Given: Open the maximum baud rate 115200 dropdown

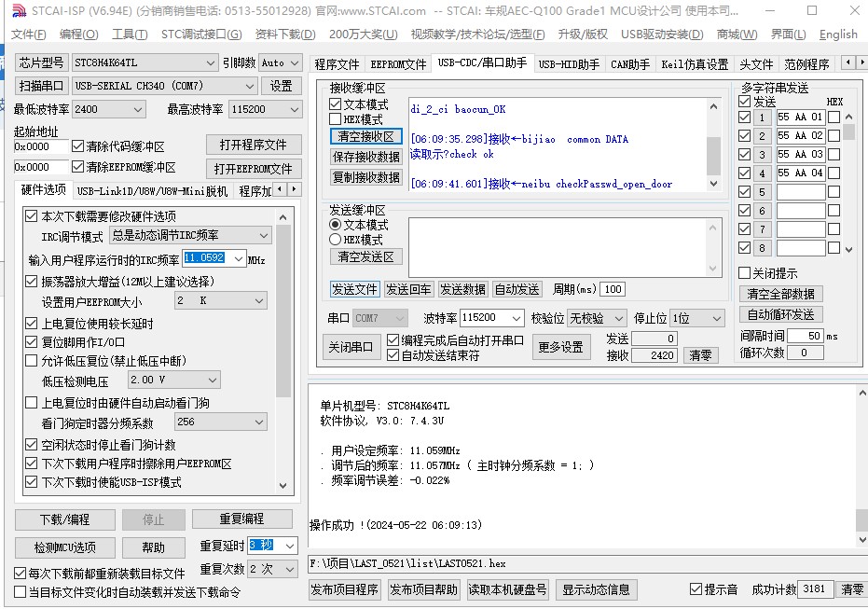Looking at the screenshot, I should click(295, 110).
